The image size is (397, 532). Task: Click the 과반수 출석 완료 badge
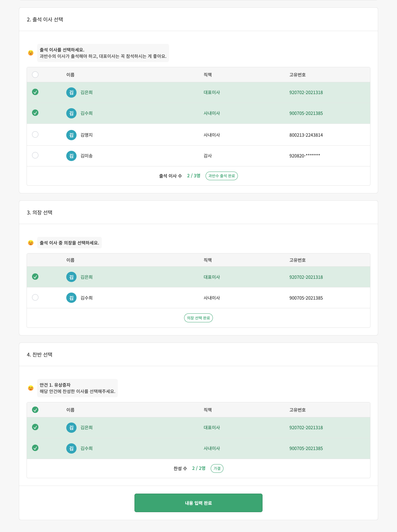(x=222, y=176)
